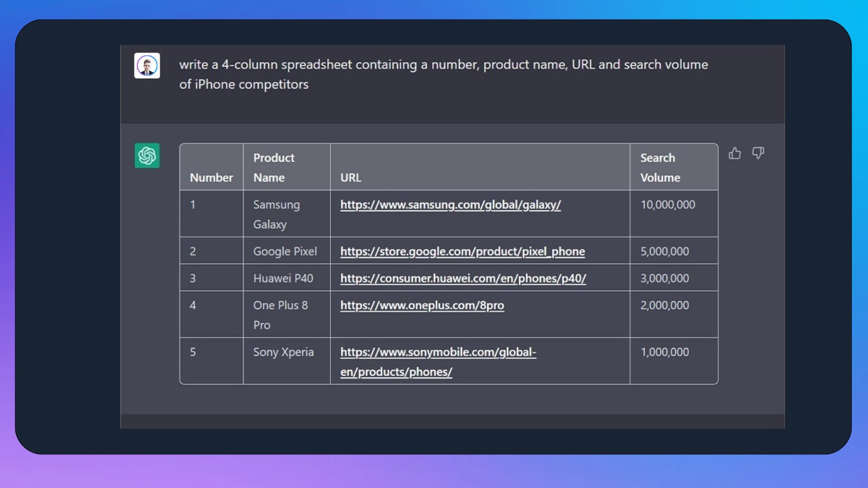The width and height of the screenshot is (868, 488).
Task: Click the ChatGPT logo avatar
Action: (147, 156)
